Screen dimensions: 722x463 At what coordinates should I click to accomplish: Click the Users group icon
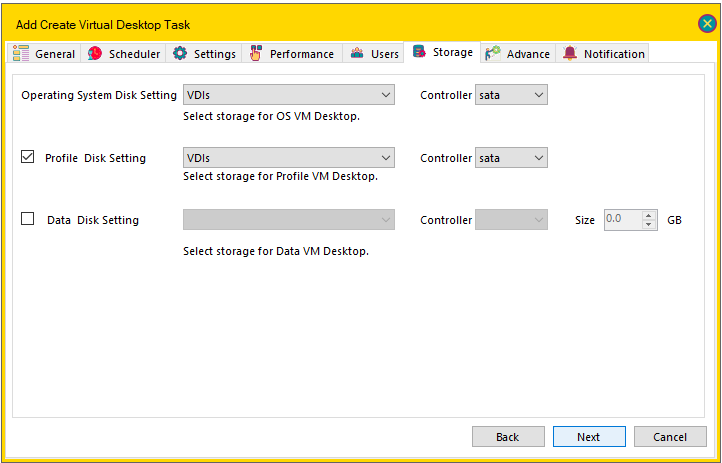357,53
